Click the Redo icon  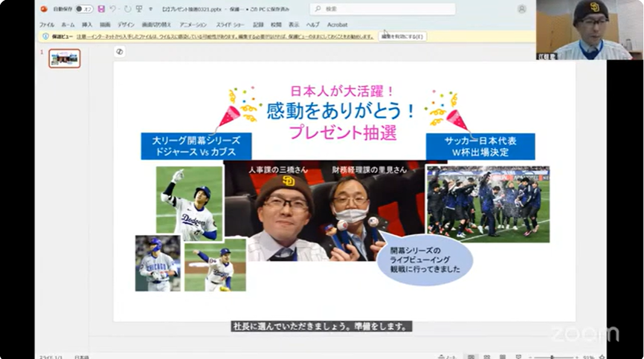tap(127, 8)
